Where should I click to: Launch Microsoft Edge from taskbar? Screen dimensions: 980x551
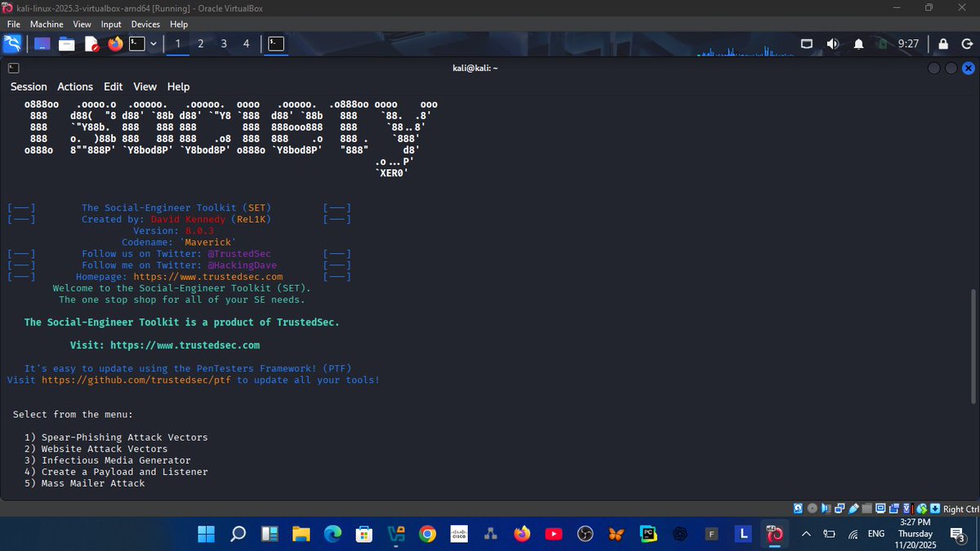[x=332, y=534]
